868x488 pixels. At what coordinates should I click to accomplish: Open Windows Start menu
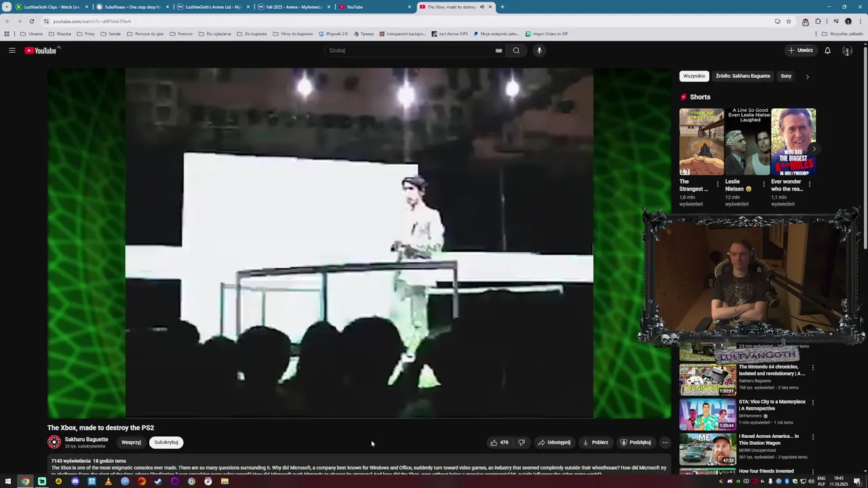[x=9, y=481]
